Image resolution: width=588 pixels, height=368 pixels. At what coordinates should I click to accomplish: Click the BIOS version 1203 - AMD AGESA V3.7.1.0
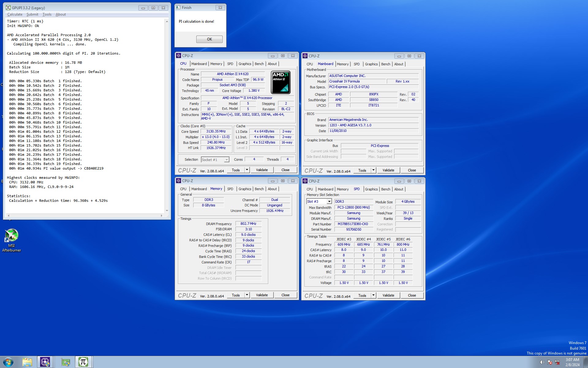pyautogui.click(x=373, y=125)
